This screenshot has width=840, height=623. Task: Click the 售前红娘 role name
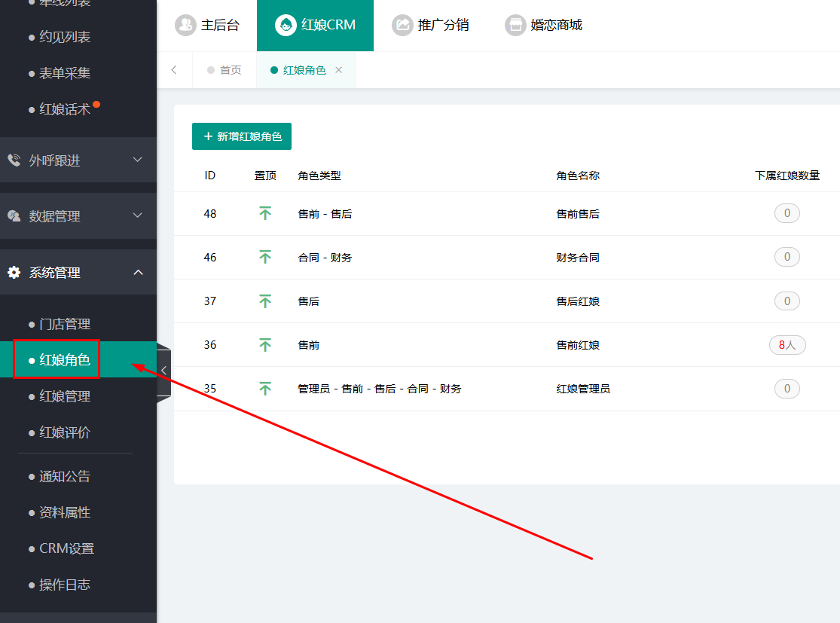tap(578, 345)
